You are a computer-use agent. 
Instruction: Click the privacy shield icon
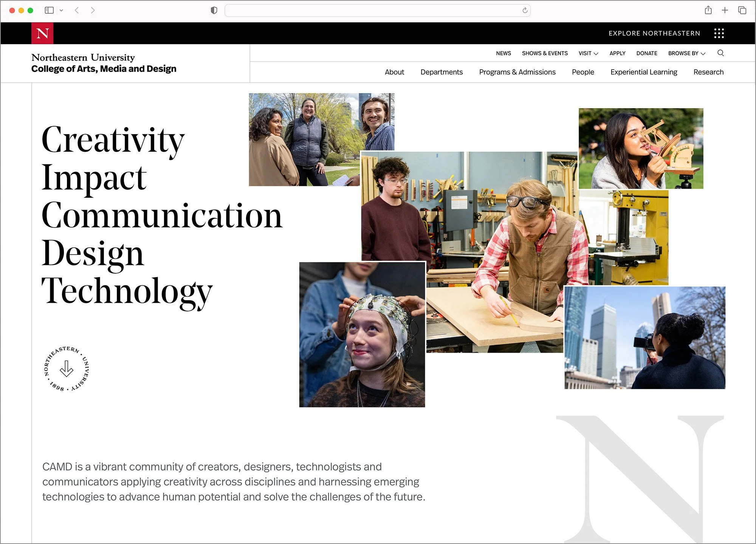click(214, 10)
